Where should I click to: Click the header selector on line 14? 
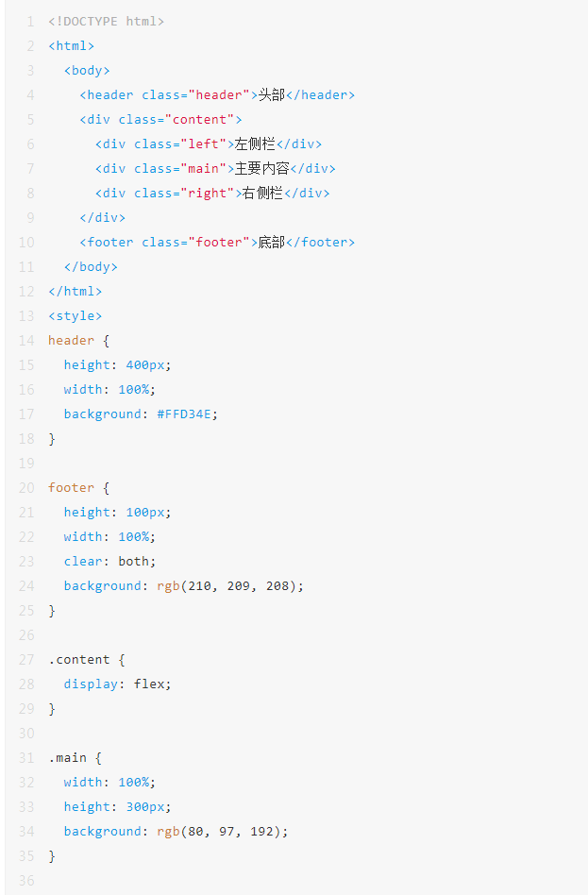click(x=71, y=340)
